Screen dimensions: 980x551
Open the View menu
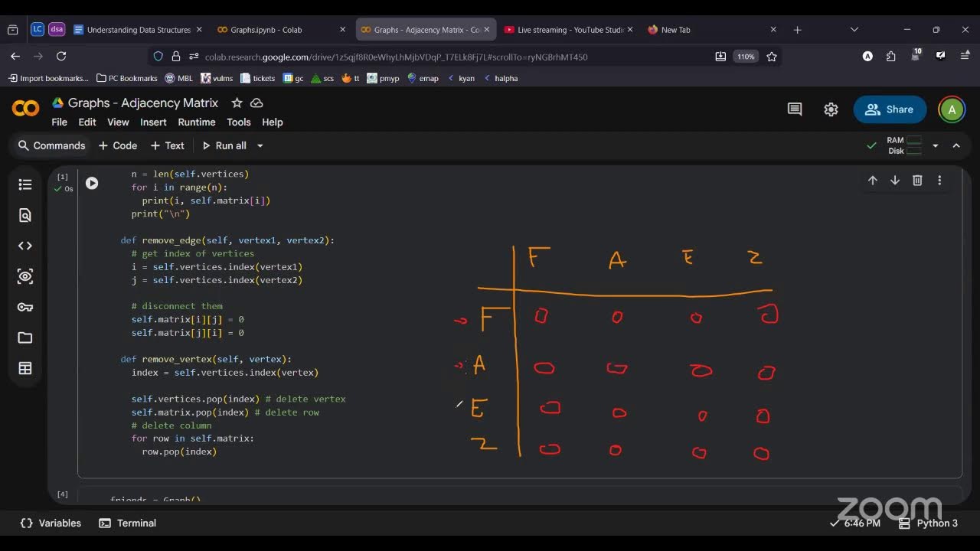(x=118, y=122)
